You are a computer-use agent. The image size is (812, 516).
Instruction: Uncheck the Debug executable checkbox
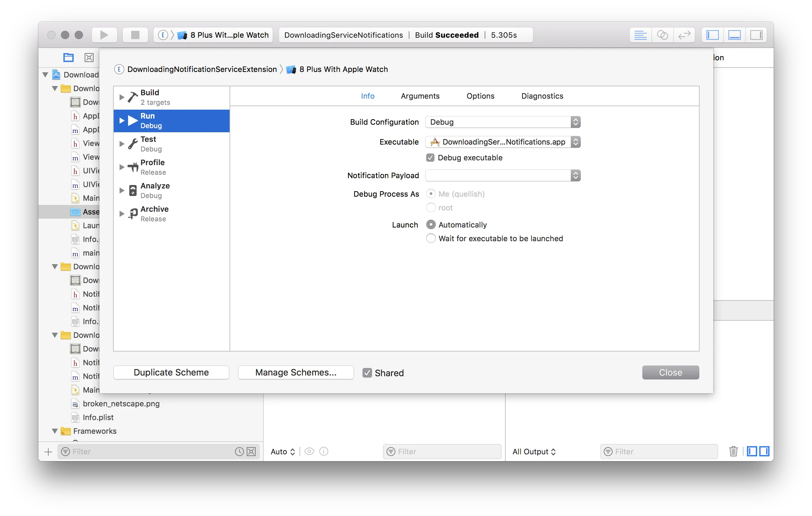click(x=430, y=158)
